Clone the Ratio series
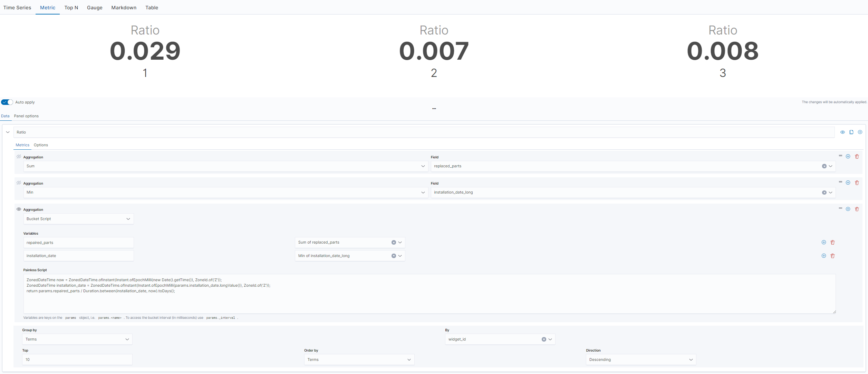Screen dimensions: 868x374 coord(851,132)
